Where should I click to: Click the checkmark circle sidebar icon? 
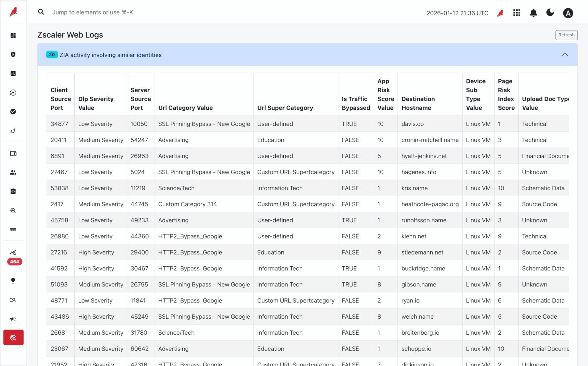pos(13,111)
